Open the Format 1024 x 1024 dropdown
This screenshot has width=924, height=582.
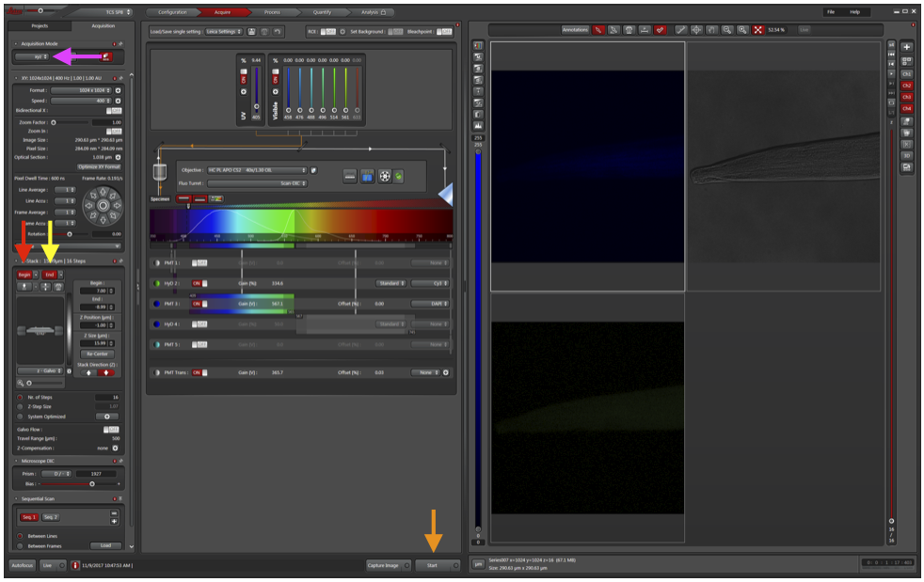pyautogui.click(x=81, y=90)
